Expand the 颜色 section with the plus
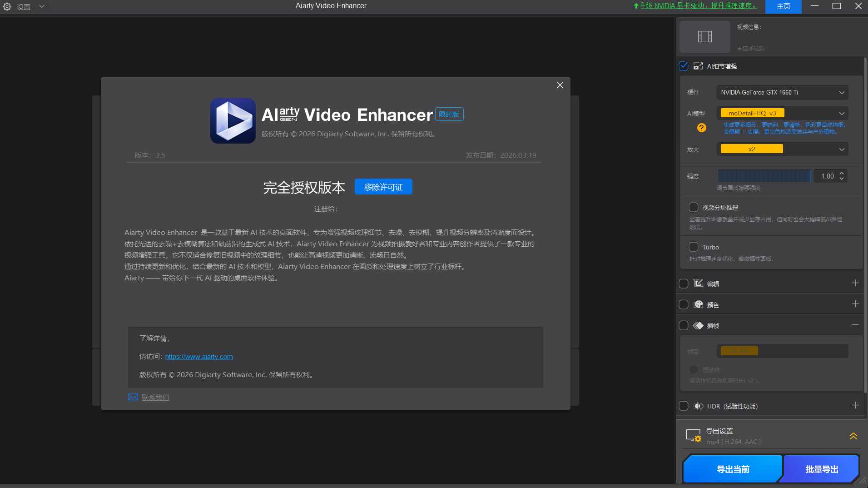 tap(856, 304)
